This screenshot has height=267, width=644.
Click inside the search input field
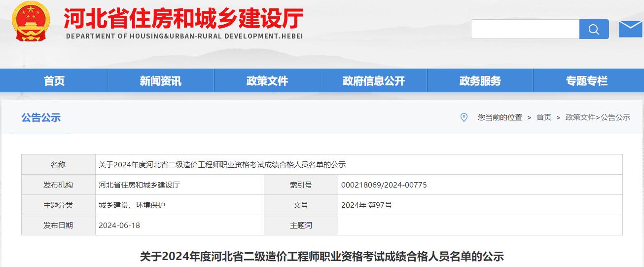[x=525, y=29]
